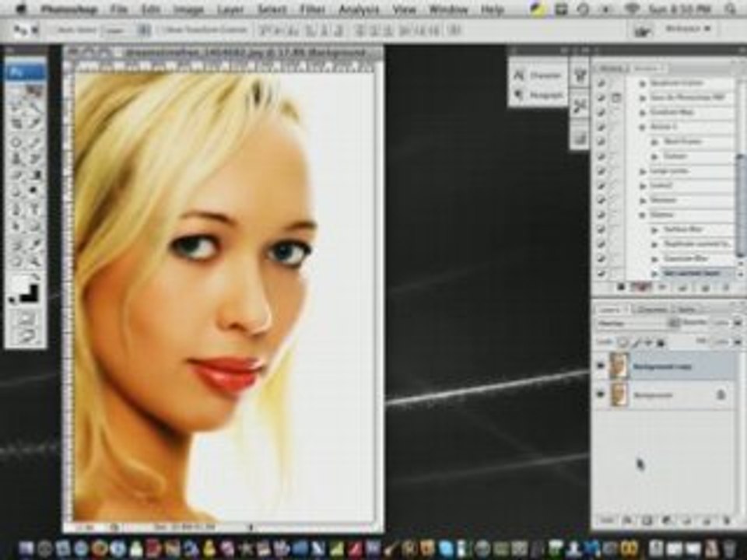Click Delete layer trash icon in Layers panel
The width and height of the screenshot is (747, 560).
point(727,521)
